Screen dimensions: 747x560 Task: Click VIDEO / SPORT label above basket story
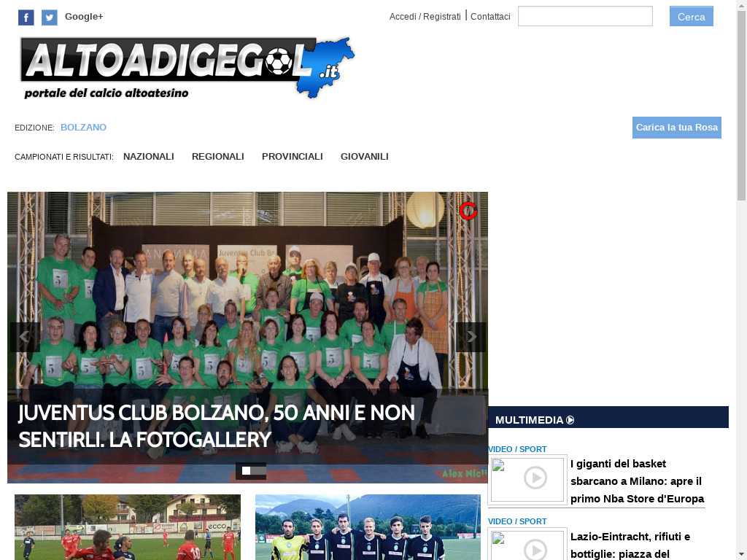517,449
